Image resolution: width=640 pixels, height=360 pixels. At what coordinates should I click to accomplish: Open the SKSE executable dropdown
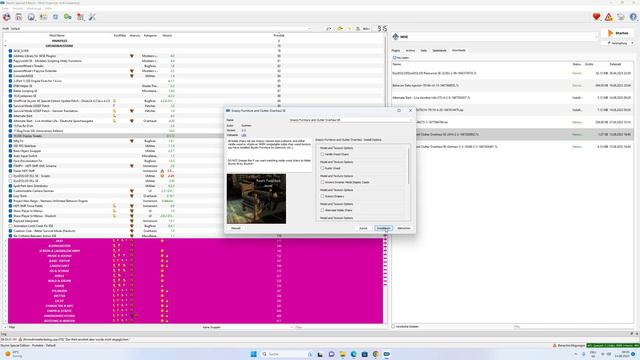click(x=494, y=37)
